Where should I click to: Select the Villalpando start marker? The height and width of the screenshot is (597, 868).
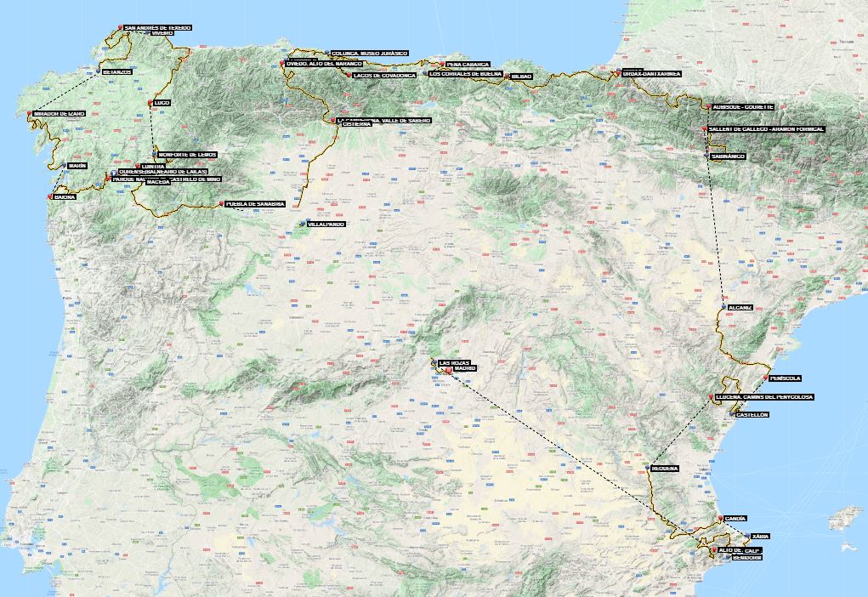[x=302, y=224]
